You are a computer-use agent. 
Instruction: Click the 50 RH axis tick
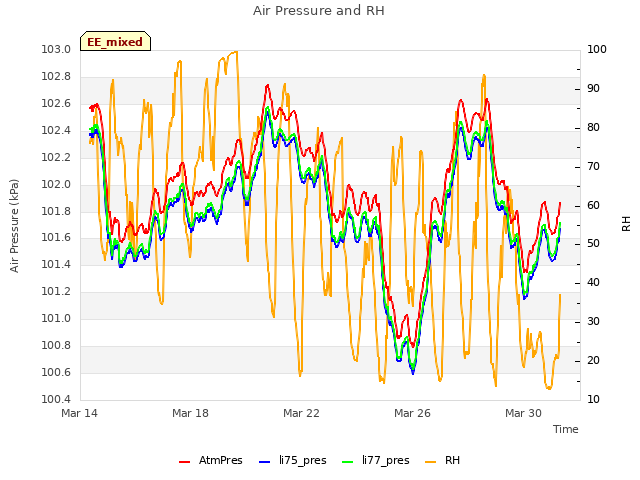click(x=593, y=244)
